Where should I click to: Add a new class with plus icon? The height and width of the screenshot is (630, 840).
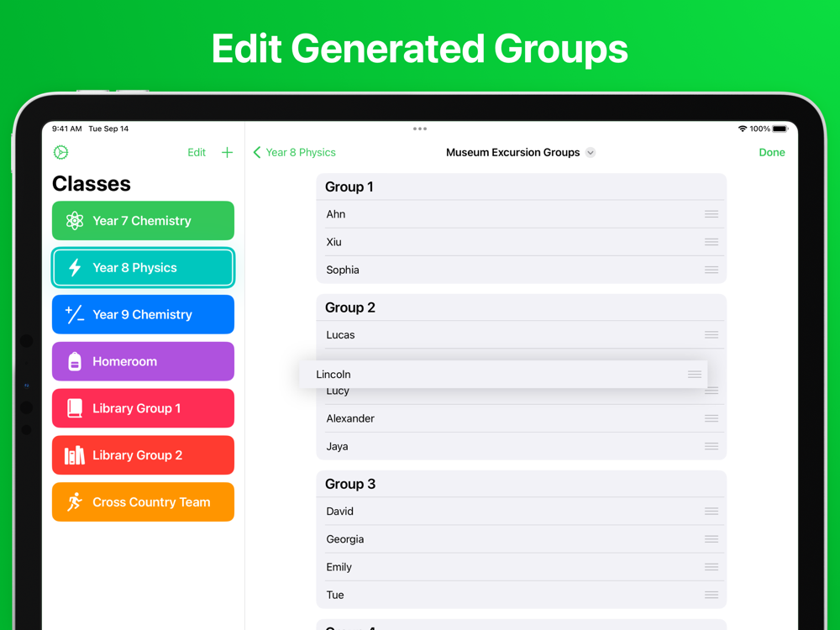[227, 153]
